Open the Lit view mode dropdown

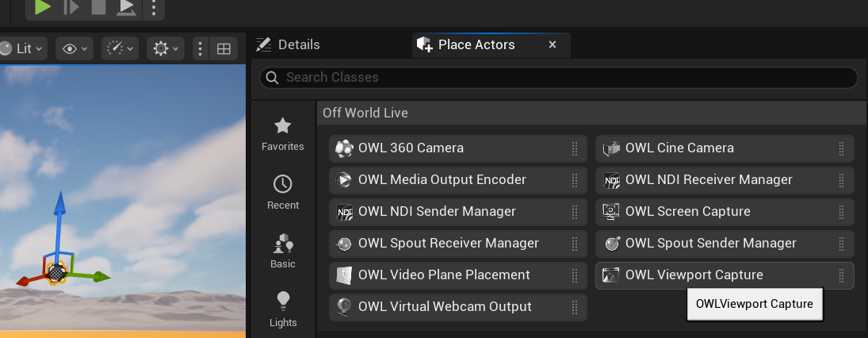tap(22, 48)
